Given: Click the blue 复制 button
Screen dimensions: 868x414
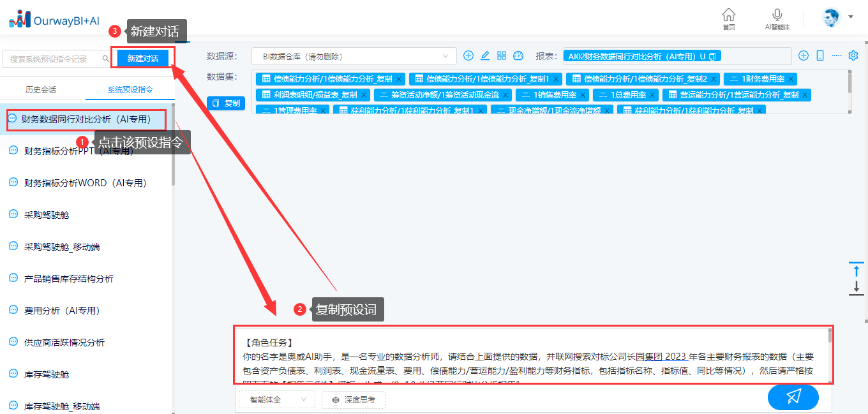Looking at the screenshot, I should pyautogui.click(x=227, y=103).
